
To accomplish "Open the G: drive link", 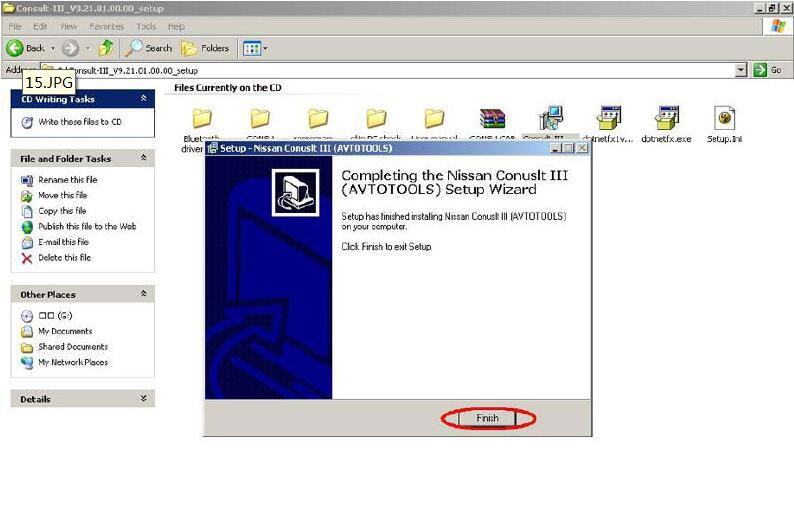I will (x=55, y=316).
